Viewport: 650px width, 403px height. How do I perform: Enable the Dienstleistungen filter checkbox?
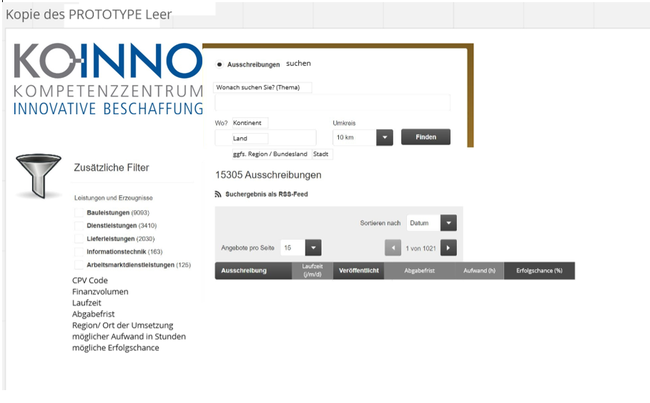[80, 226]
